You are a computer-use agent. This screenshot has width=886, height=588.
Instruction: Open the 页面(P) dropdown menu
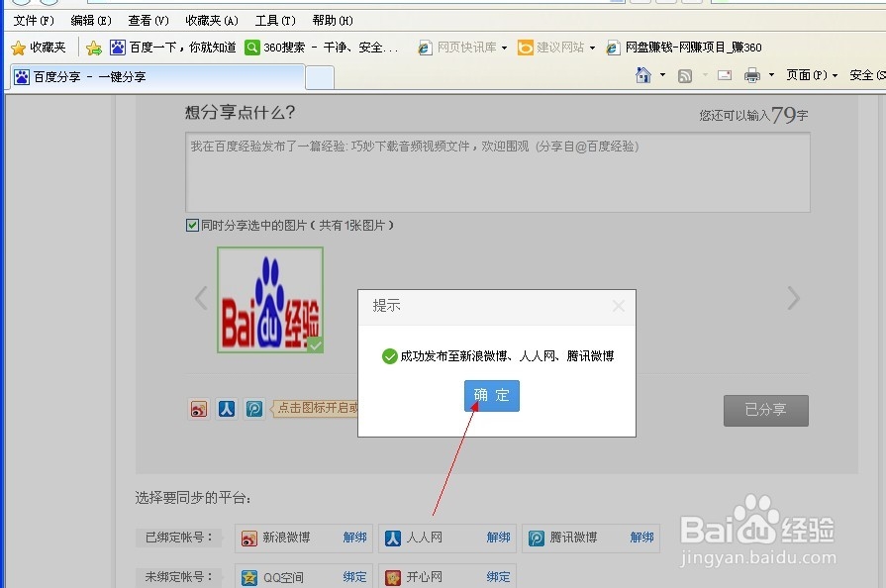(812, 75)
